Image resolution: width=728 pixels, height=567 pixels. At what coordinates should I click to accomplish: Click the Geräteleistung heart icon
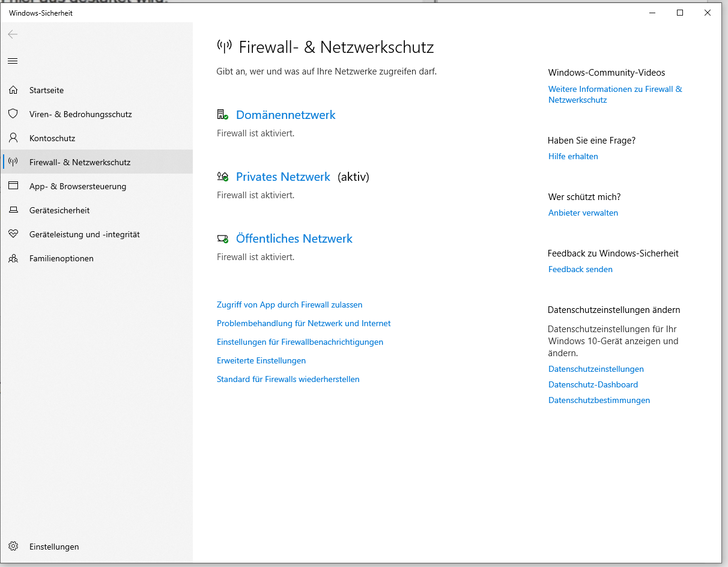13,234
